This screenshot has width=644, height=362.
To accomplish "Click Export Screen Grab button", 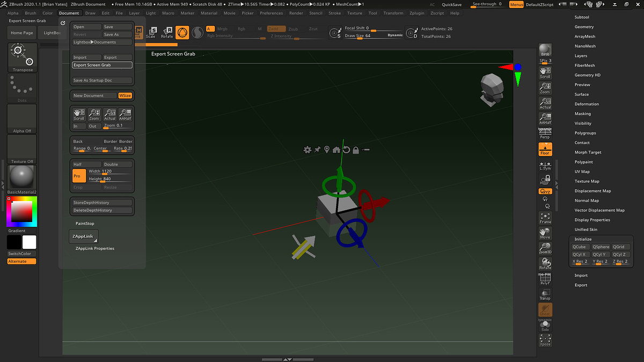I will pyautogui.click(x=102, y=65).
